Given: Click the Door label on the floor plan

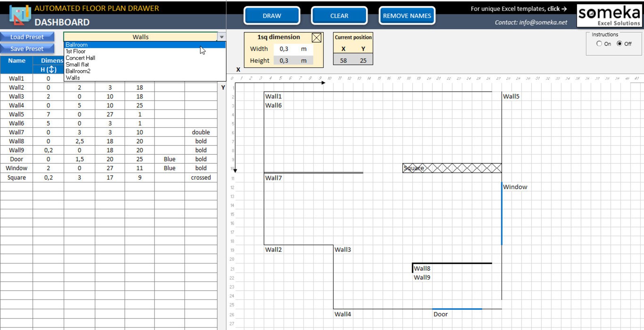Looking at the screenshot, I should 440,314.
